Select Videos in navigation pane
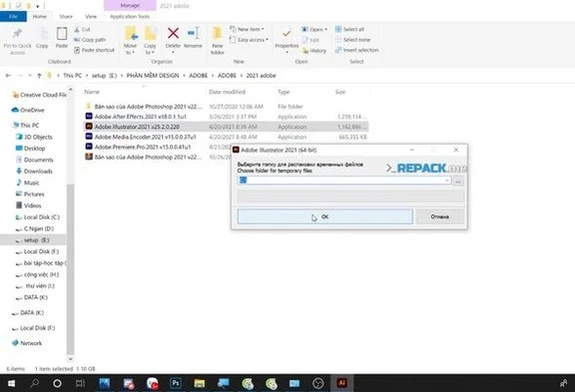Screen dimensions: 575x392 (29, 205)
